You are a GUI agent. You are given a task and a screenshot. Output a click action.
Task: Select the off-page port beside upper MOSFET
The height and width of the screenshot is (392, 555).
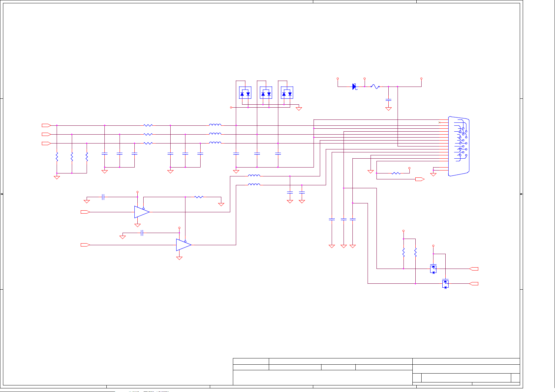[x=474, y=269]
